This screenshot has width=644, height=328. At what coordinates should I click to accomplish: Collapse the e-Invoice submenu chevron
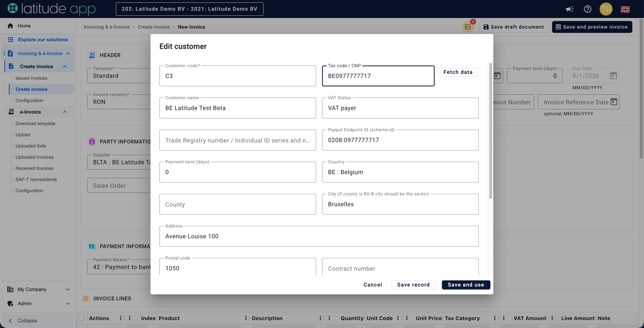(x=65, y=112)
